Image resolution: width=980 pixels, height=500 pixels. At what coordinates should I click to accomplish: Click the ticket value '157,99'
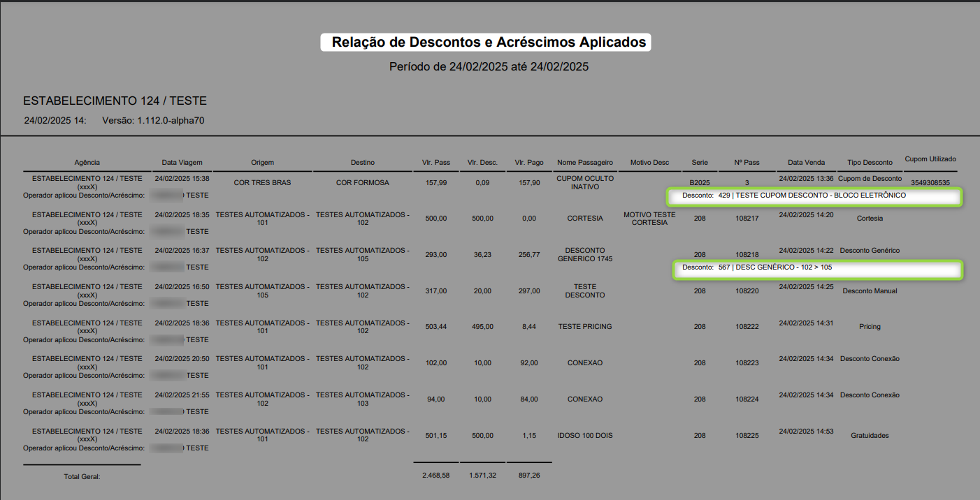(x=436, y=183)
